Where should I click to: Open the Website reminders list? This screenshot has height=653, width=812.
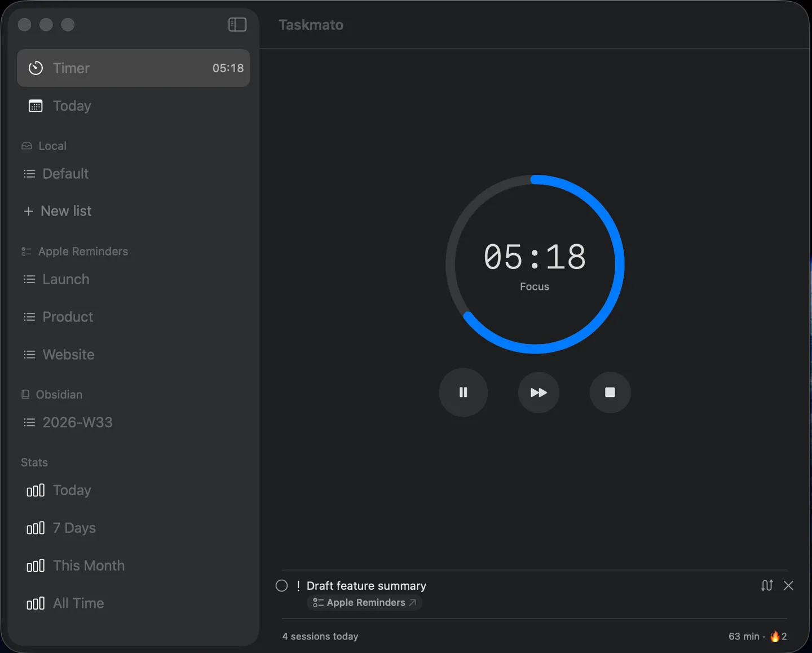pyautogui.click(x=134, y=355)
